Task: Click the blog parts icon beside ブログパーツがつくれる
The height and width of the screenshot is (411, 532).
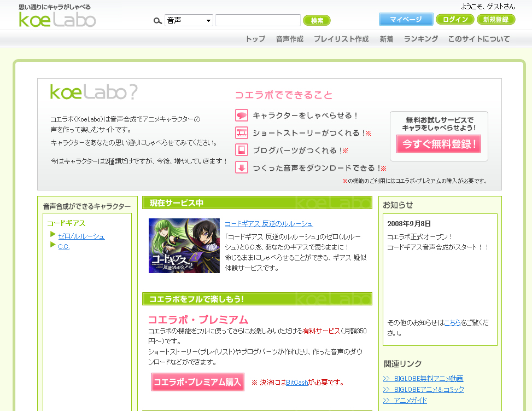Action: click(242, 150)
